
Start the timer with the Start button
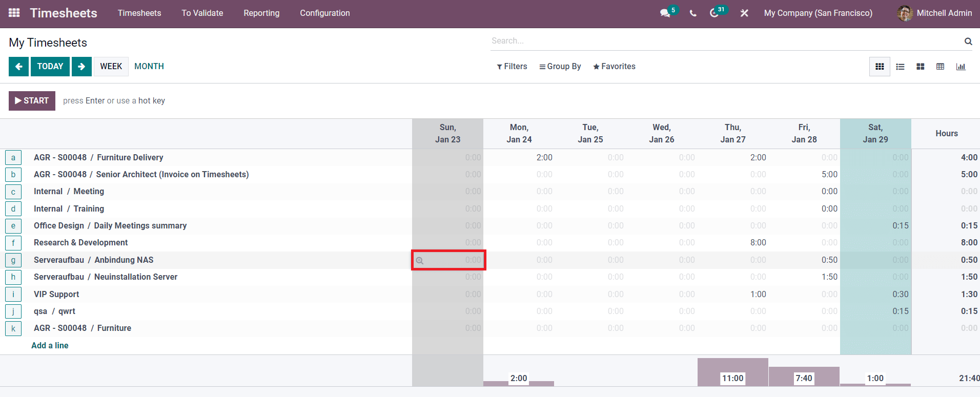coord(32,101)
